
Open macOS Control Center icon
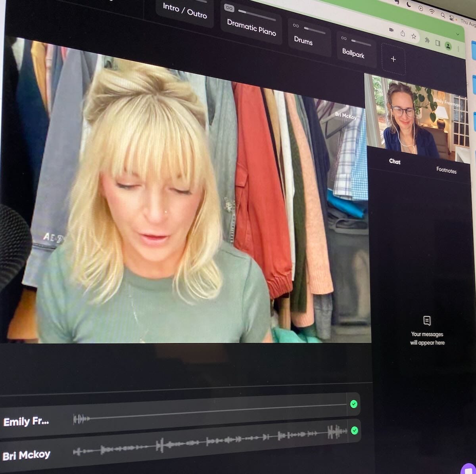[x=452, y=17]
